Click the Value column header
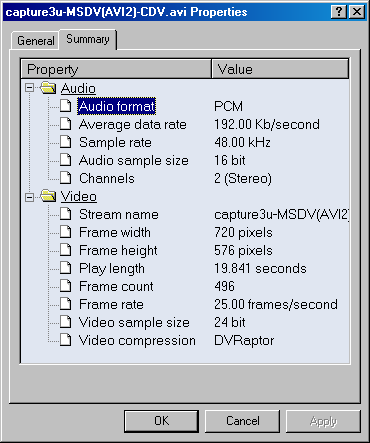The height and width of the screenshot is (443, 370). click(x=280, y=69)
